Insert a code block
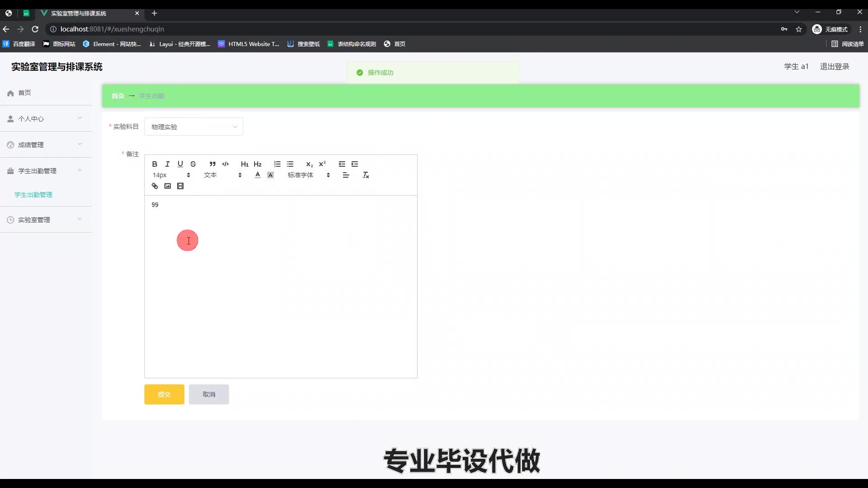868x488 pixels. [x=225, y=164]
